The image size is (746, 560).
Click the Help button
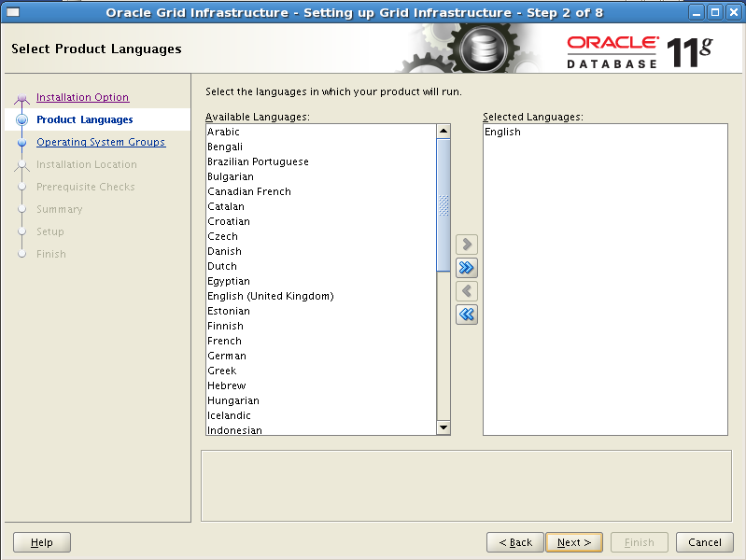pyautogui.click(x=42, y=542)
